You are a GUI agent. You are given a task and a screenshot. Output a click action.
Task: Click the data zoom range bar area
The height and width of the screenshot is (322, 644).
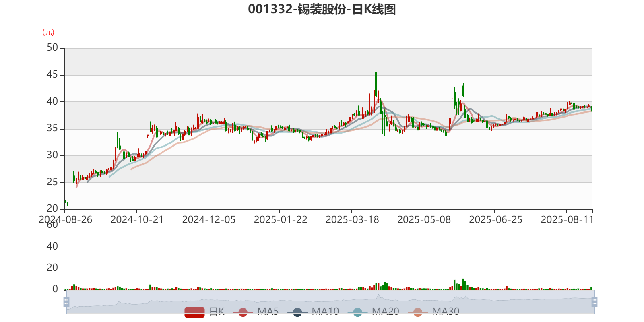pyautogui.click(x=330, y=301)
